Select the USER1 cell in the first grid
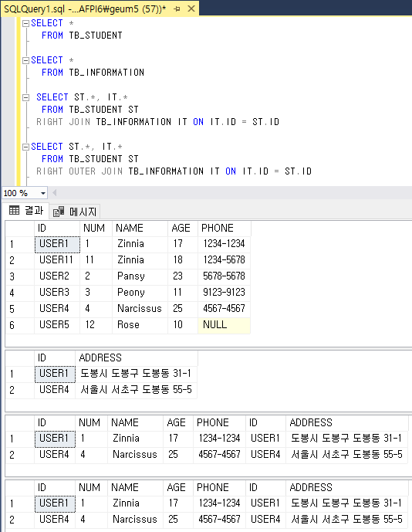Screen dimensions: 412x532 coord(57,244)
